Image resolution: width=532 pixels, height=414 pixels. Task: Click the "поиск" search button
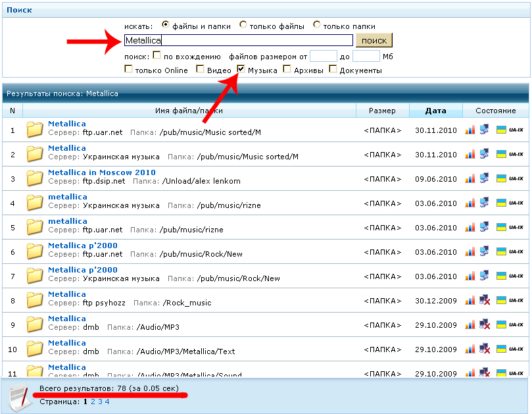point(374,40)
